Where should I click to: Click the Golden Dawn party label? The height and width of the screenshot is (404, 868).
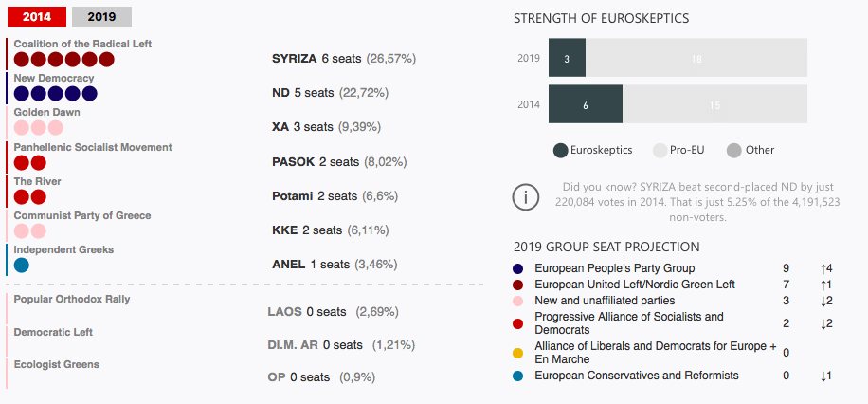pyautogui.click(x=46, y=112)
